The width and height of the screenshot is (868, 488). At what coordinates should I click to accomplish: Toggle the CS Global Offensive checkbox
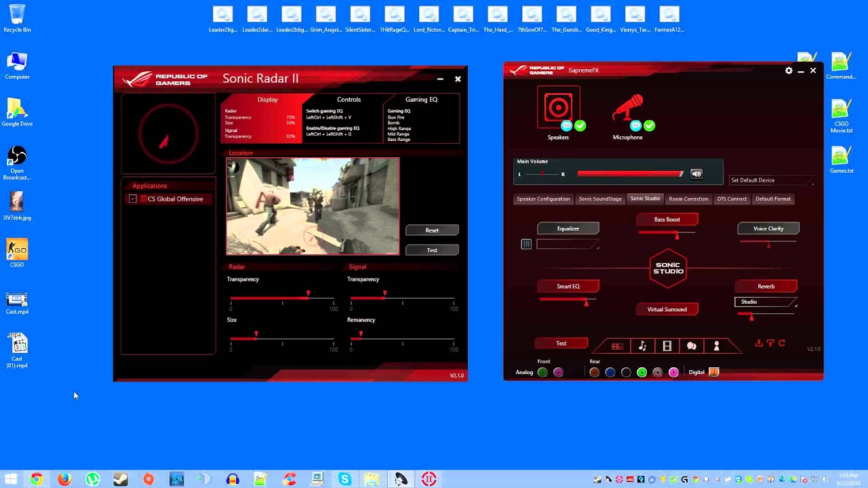click(x=133, y=199)
